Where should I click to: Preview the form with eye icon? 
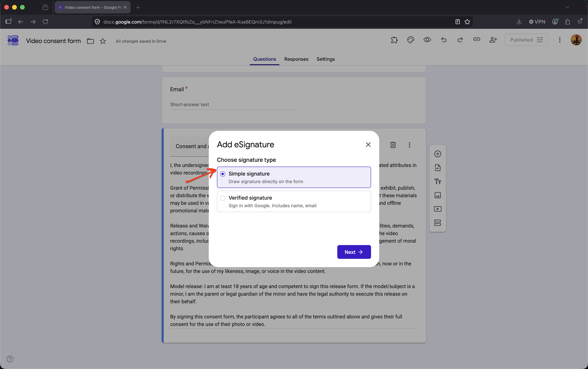[x=427, y=40]
